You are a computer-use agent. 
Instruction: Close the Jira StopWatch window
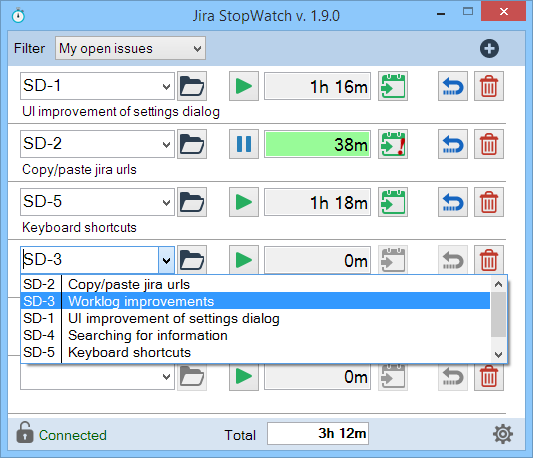tap(503, 12)
